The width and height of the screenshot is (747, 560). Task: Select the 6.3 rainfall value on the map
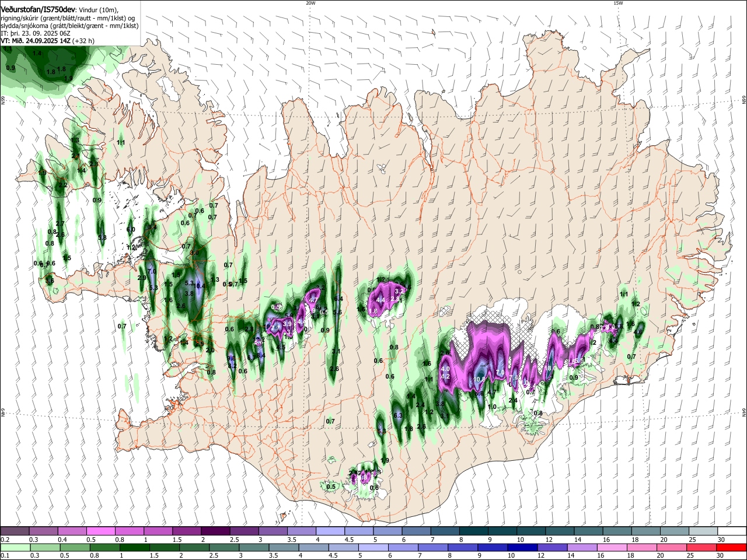tap(399, 415)
